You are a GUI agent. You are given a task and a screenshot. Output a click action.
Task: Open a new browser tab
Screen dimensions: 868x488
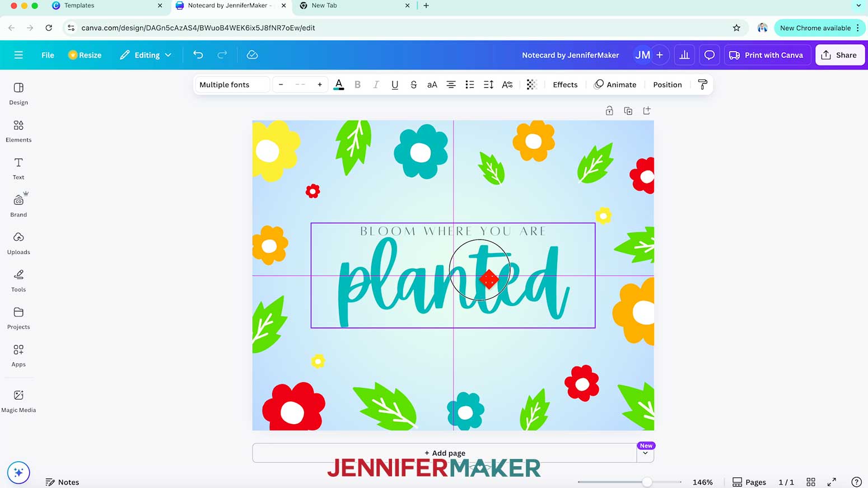pos(426,6)
